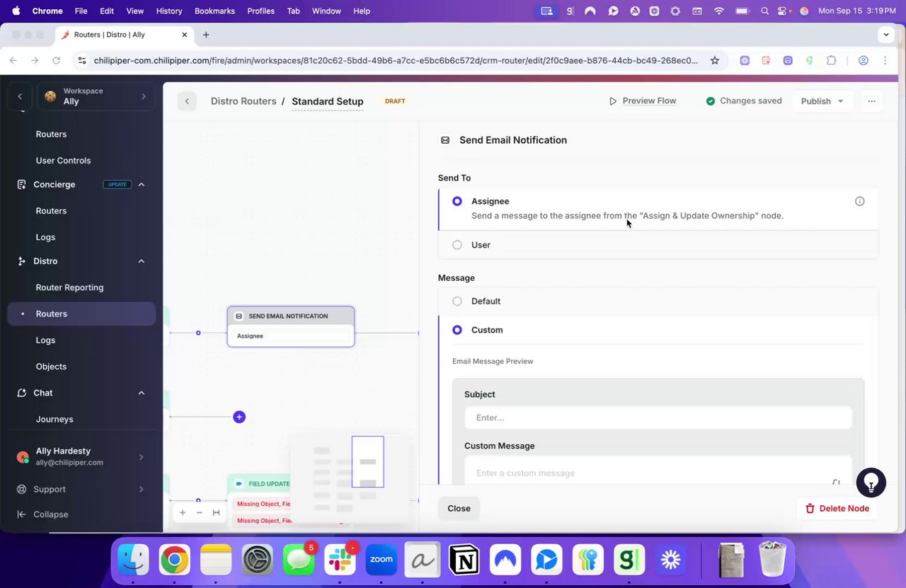Click the info icon in the Assignee option
The height and width of the screenshot is (588, 906).
(x=859, y=201)
